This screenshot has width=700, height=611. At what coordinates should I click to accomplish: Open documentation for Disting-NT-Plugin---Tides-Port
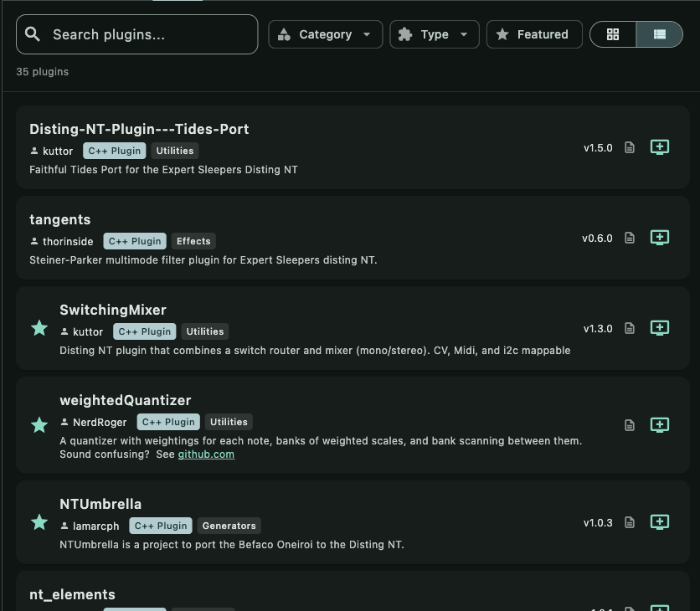629,147
